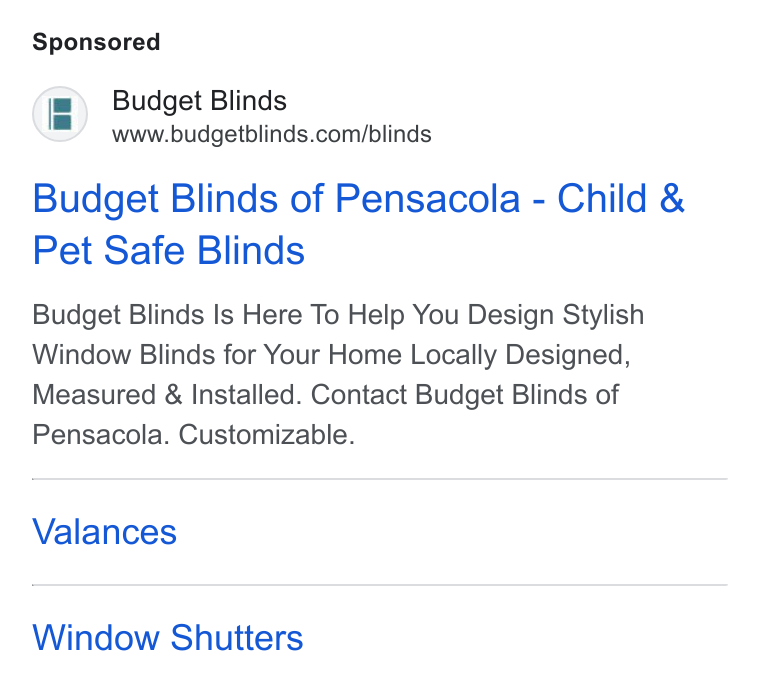This screenshot has width=760, height=690.
Task: Click the www.budgetblinds.com/blinds URL text
Action: pos(272,134)
